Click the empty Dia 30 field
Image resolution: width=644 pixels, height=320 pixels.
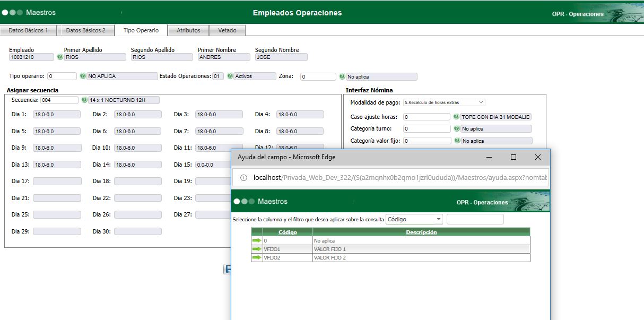pyautogui.click(x=138, y=231)
